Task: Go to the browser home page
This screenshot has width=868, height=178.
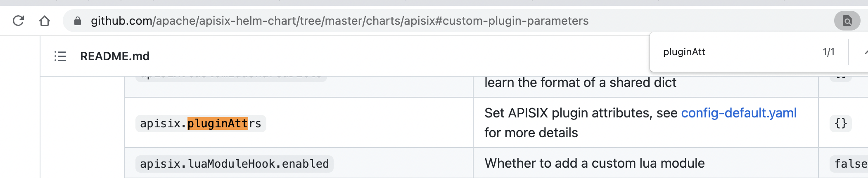Action: [x=45, y=21]
